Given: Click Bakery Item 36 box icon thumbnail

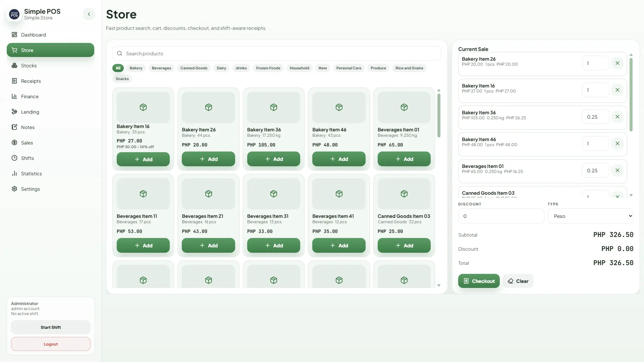Looking at the screenshot, I should (274, 107).
